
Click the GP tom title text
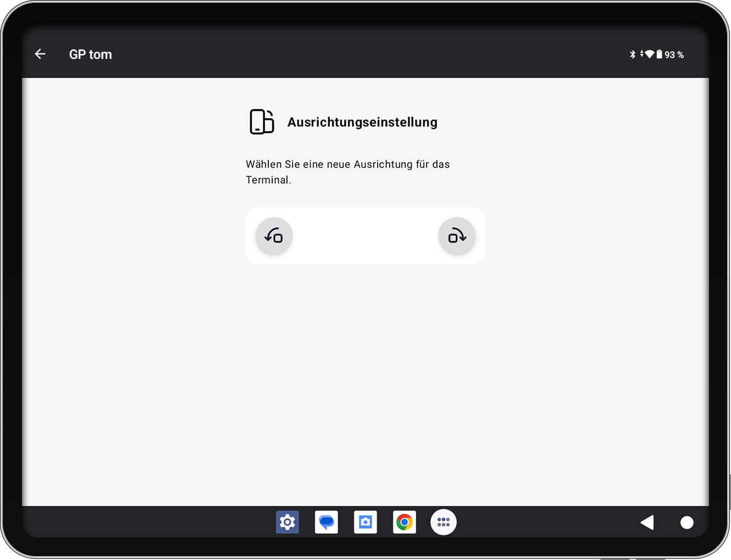pos(91,54)
